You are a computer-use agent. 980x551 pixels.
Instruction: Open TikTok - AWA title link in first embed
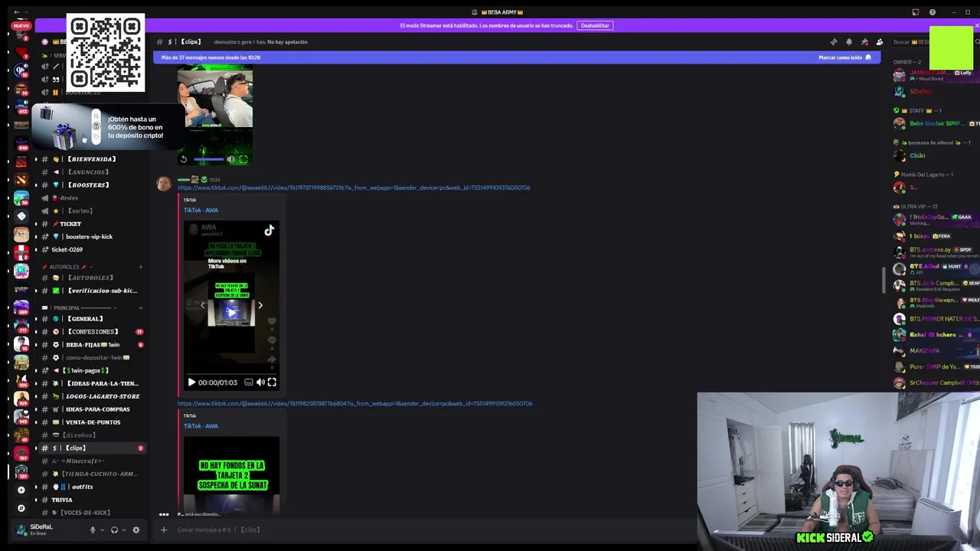(201, 210)
